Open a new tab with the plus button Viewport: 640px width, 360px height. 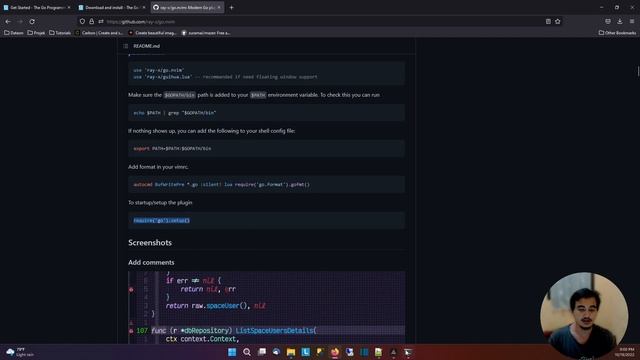pos(231,7)
